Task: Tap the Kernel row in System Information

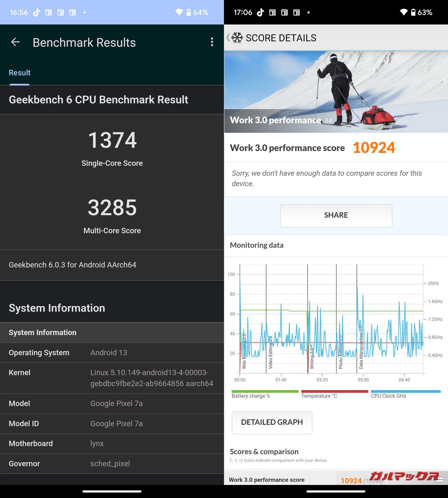Action: pyautogui.click(x=112, y=378)
